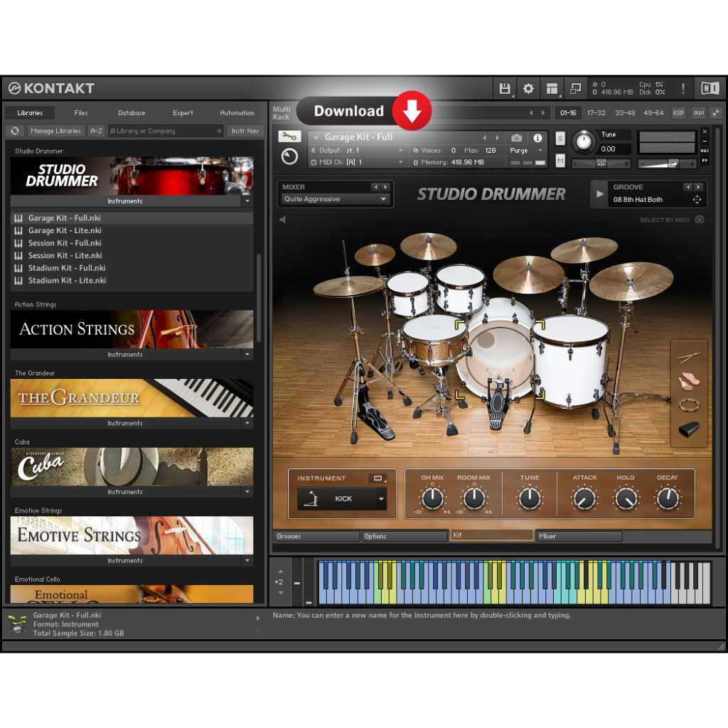
Task: Click next groove arrow in GROOVE box
Action: [x=699, y=187]
